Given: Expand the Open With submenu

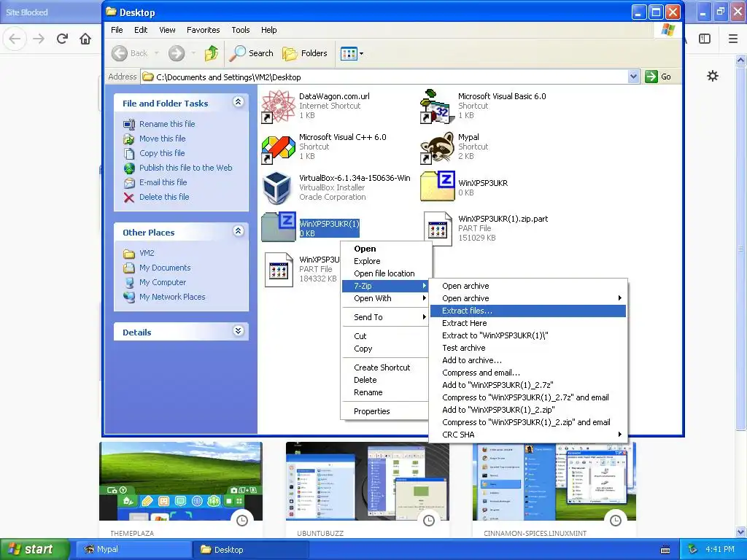Looking at the screenshot, I should pyautogui.click(x=385, y=298).
